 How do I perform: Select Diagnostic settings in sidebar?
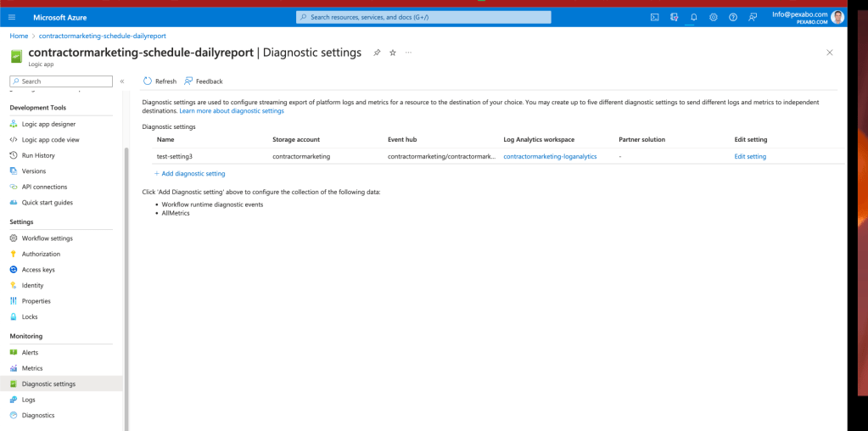tap(61, 384)
